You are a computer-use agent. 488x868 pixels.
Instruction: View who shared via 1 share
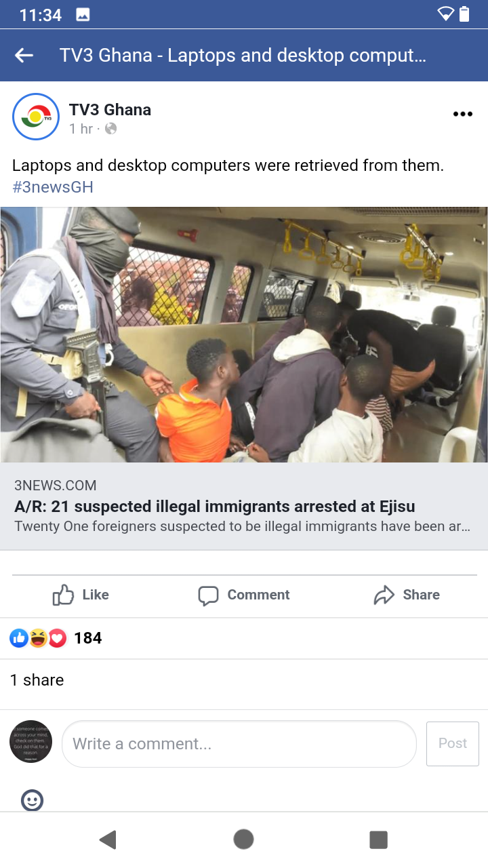click(x=37, y=680)
